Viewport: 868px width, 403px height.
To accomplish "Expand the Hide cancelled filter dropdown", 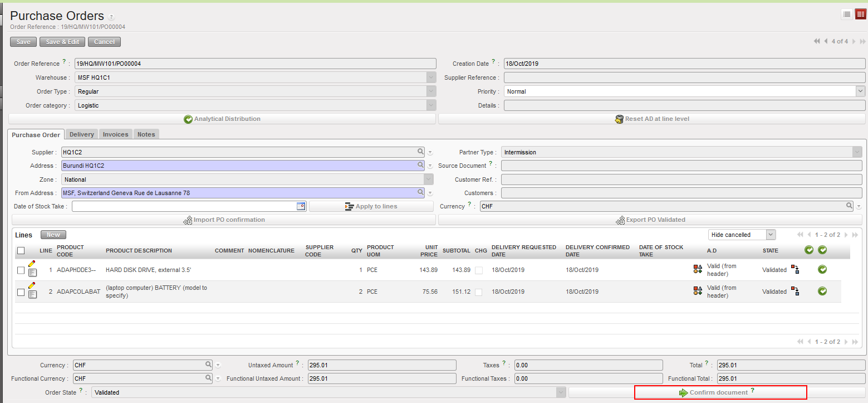I will click(x=771, y=235).
